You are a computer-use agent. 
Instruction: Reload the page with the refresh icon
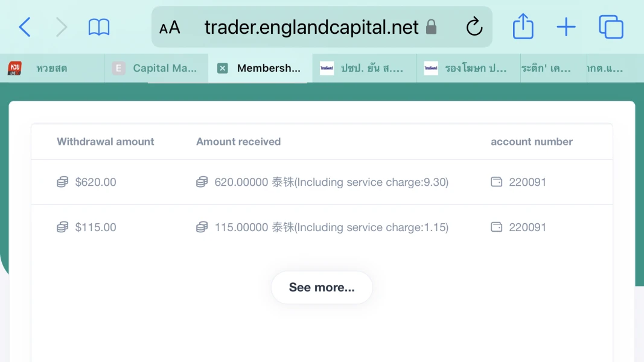pyautogui.click(x=474, y=27)
